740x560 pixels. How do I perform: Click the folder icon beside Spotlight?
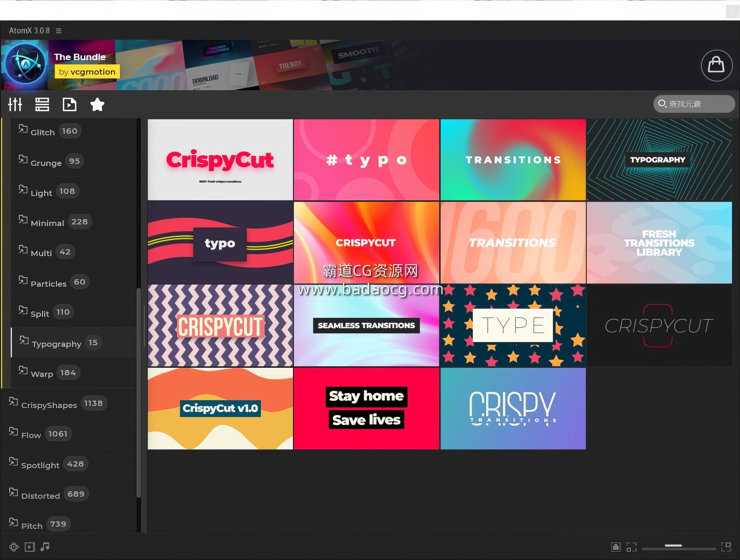tap(13, 462)
